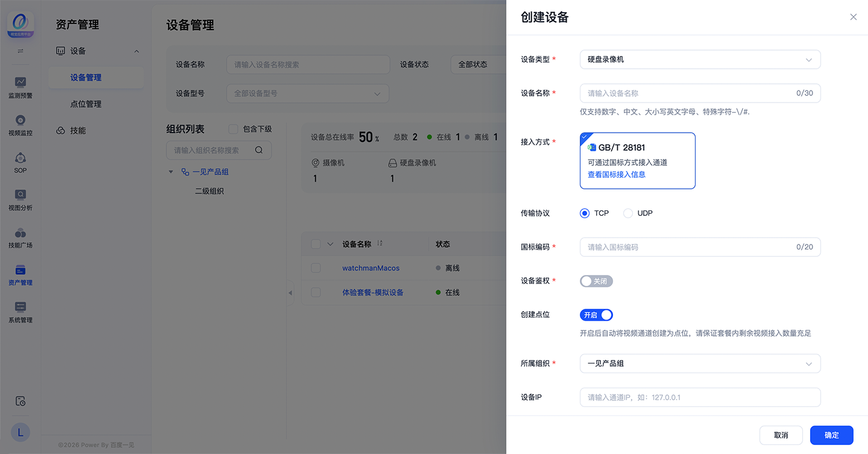Open 资产管理 asset management icon
Screen dimensions: 868x454
(x=20, y=270)
